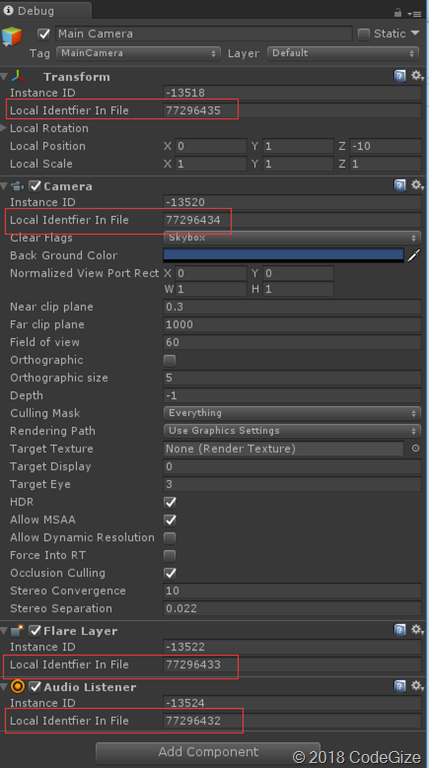The width and height of the screenshot is (429, 768).
Task: Disable the Allow MSAA checkbox
Action: pos(169,520)
